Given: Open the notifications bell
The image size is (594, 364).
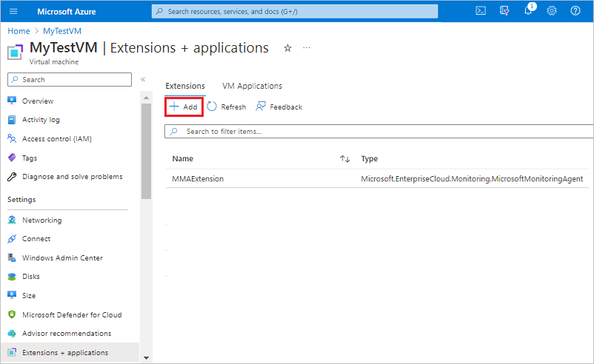Looking at the screenshot, I should pos(528,11).
